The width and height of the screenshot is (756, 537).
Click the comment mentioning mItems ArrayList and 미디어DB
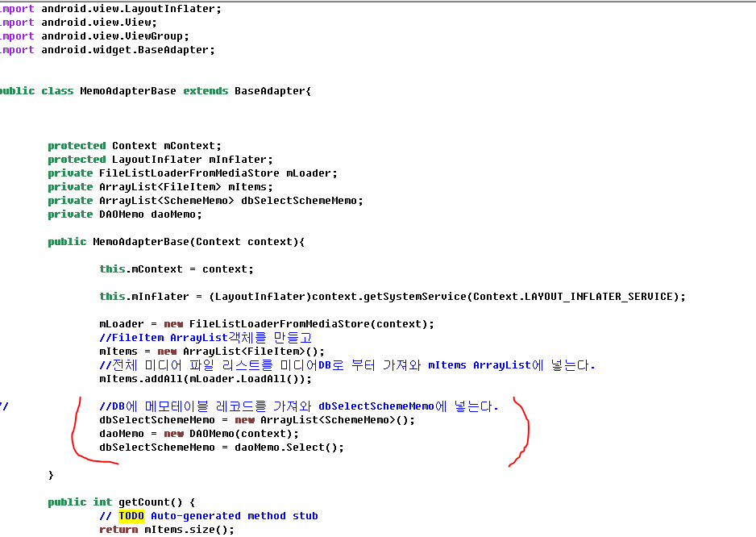click(347, 365)
